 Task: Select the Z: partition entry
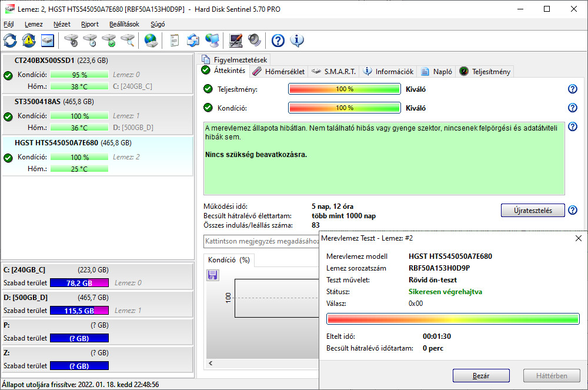coord(98,359)
